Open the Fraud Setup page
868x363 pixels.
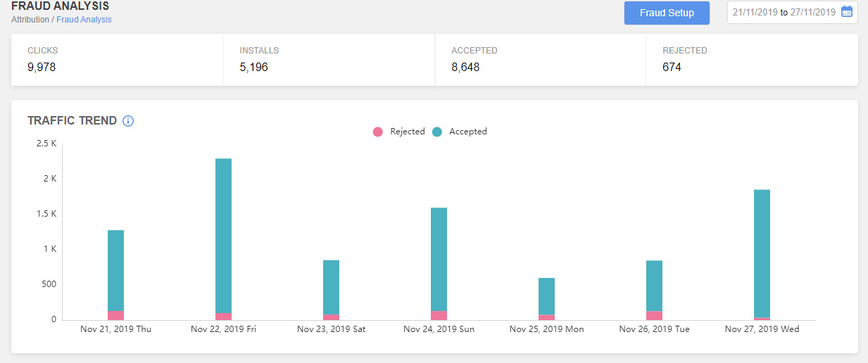[x=667, y=13]
